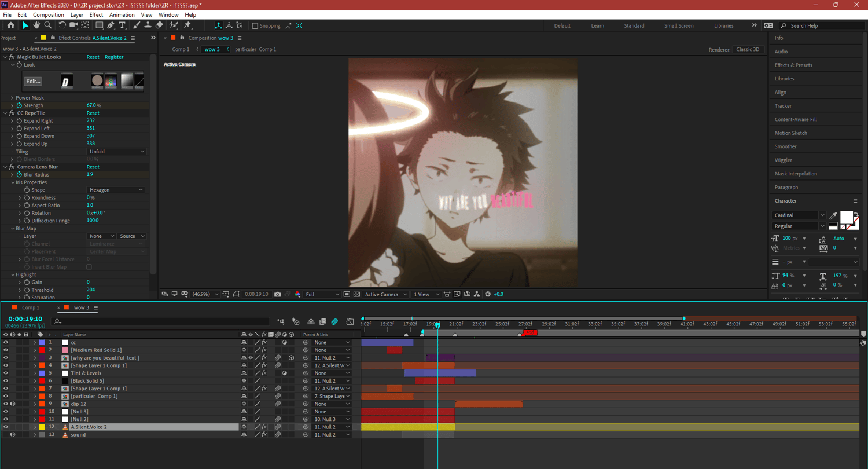Take a snapshot with camera icon
The height and width of the screenshot is (469, 868).
point(278,294)
